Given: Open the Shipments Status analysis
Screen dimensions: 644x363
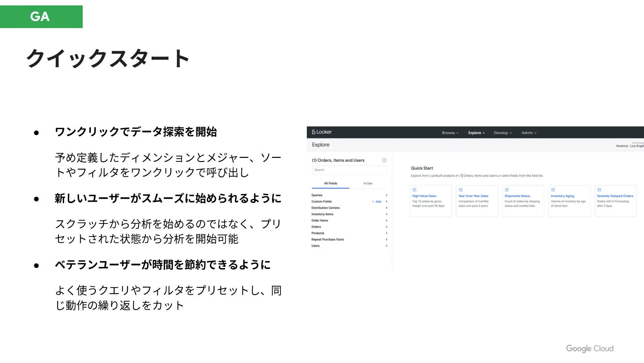Looking at the screenshot, I should click(x=523, y=201).
